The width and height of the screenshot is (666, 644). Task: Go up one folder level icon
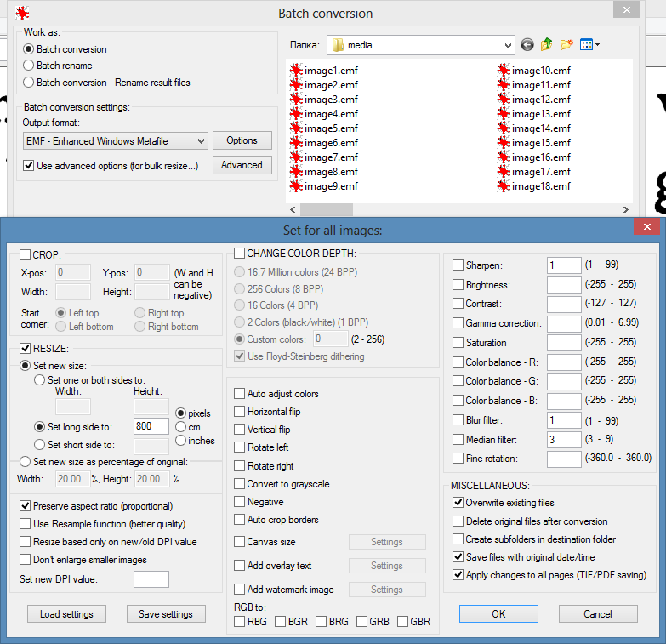(x=546, y=44)
